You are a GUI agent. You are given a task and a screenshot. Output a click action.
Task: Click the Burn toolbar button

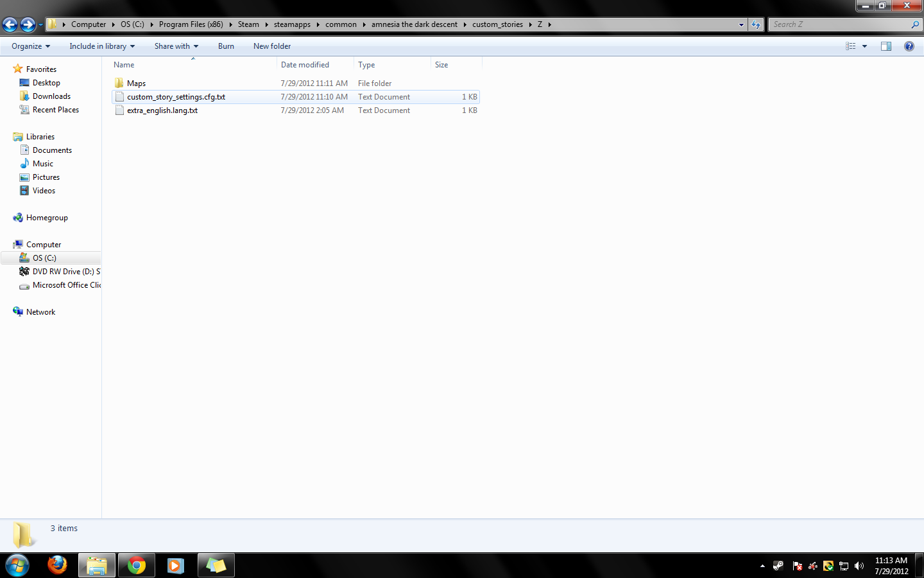click(x=226, y=46)
